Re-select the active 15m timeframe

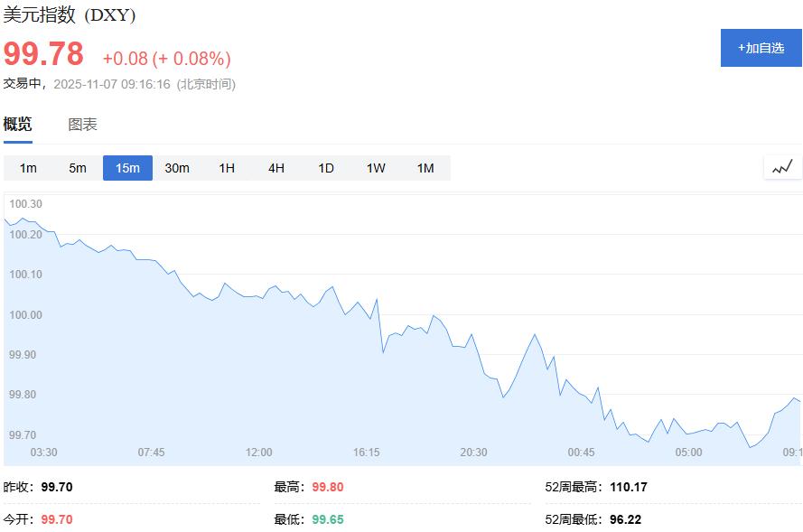pos(127,167)
